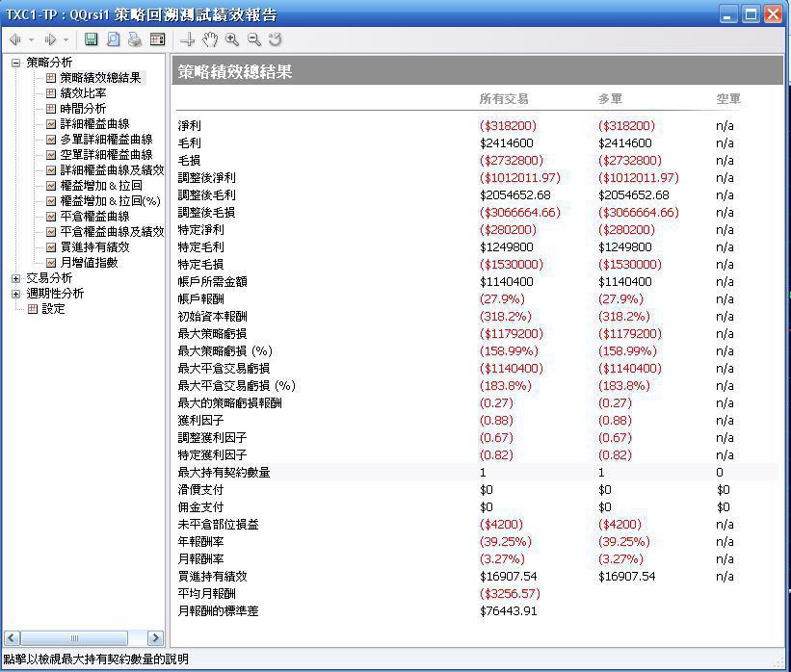Open 詳細權益曲線及績效 item
Image resolution: width=791 pixels, height=672 pixels.
[x=112, y=169]
